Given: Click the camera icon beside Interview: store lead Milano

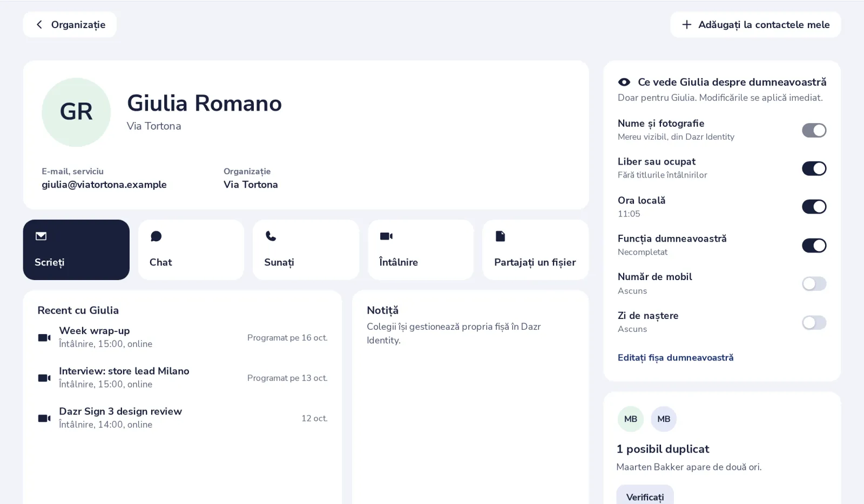Looking at the screenshot, I should [x=44, y=378].
